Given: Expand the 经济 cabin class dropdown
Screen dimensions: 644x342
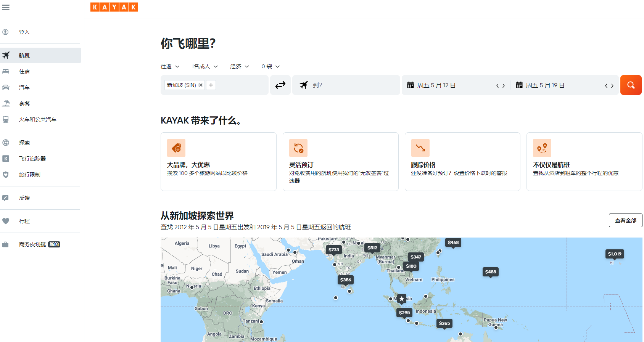Looking at the screenshot, I should 239,66.
